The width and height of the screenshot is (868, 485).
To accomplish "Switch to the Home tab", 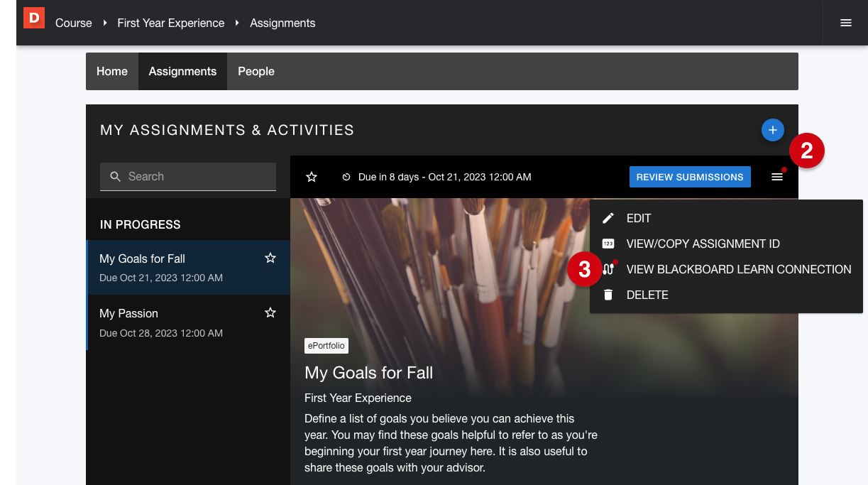I will point(112,71).
